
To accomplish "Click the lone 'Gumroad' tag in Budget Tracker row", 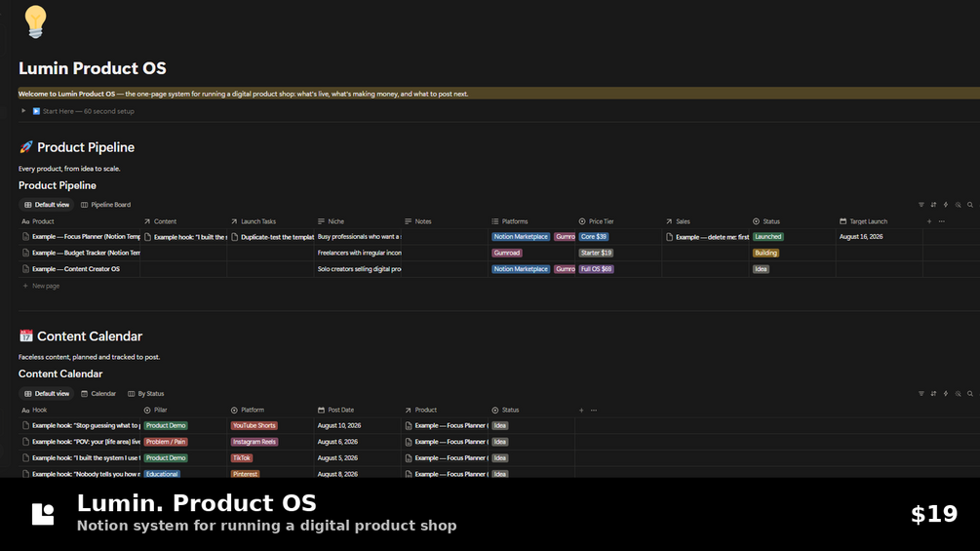I will click(x=506, y=253).
